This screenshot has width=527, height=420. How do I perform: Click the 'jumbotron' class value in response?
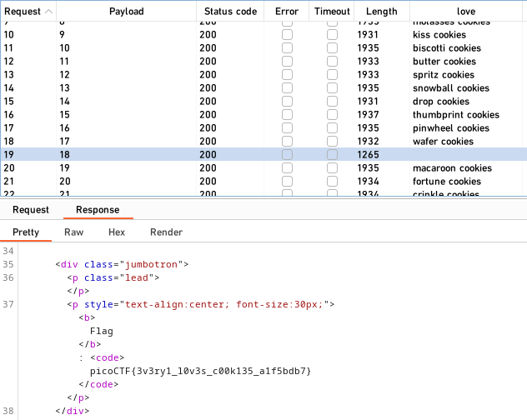(x=151, y=264)
